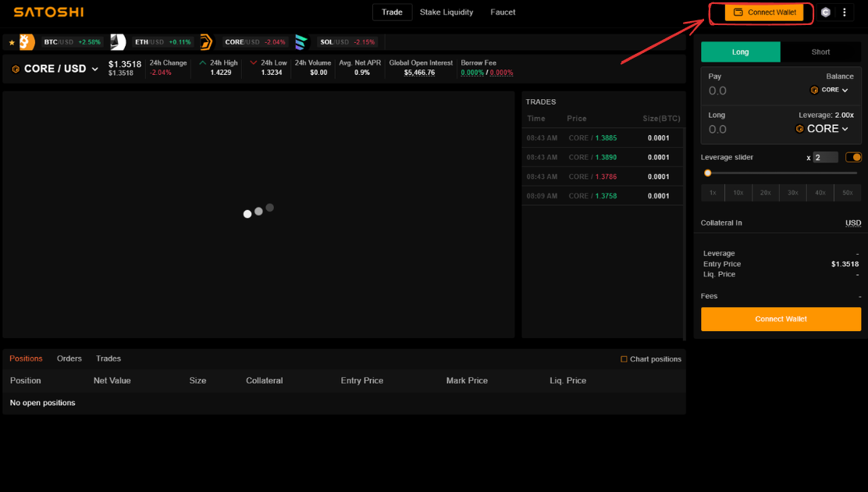Image resolution: width=868 pixels, height=492 pixels.
Task: Go to the Stake Liquidity tab
Action: tap(446, 12)
